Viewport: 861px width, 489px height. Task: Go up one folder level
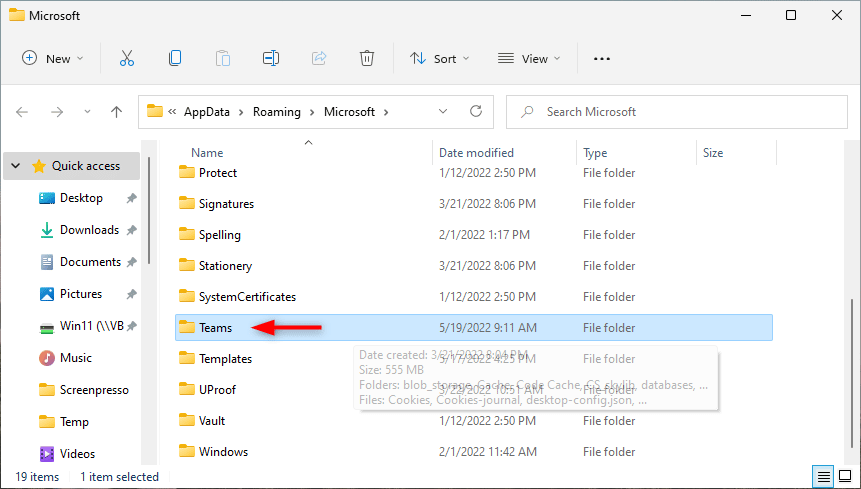pos(116,112)
